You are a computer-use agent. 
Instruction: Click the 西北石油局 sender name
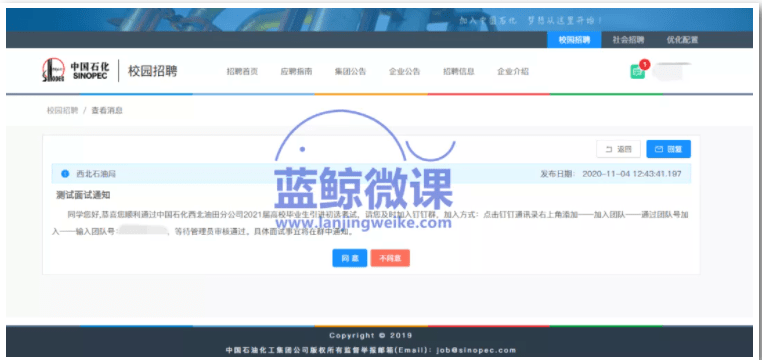point(96,173)
